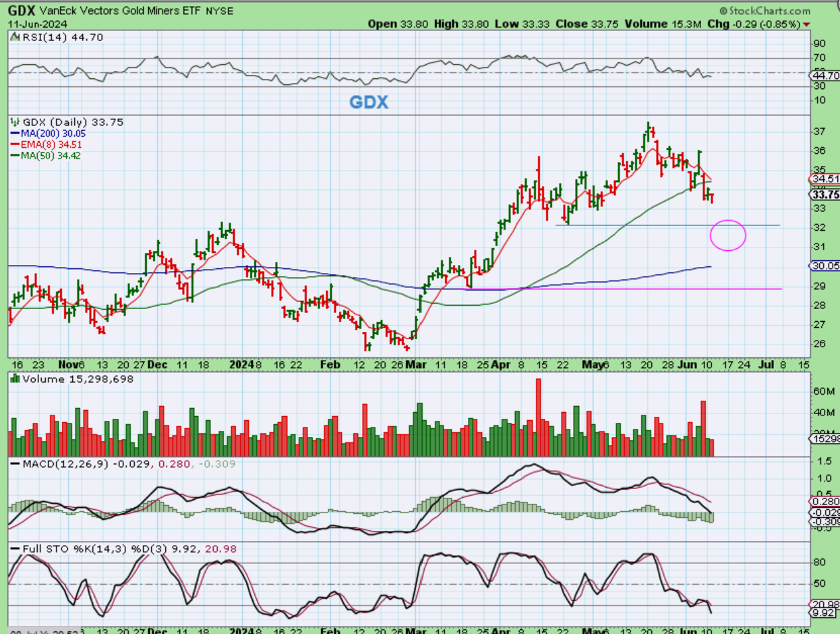
Task: Click the bar icon before GDX (Daily) label
Action: click(16, 123)
